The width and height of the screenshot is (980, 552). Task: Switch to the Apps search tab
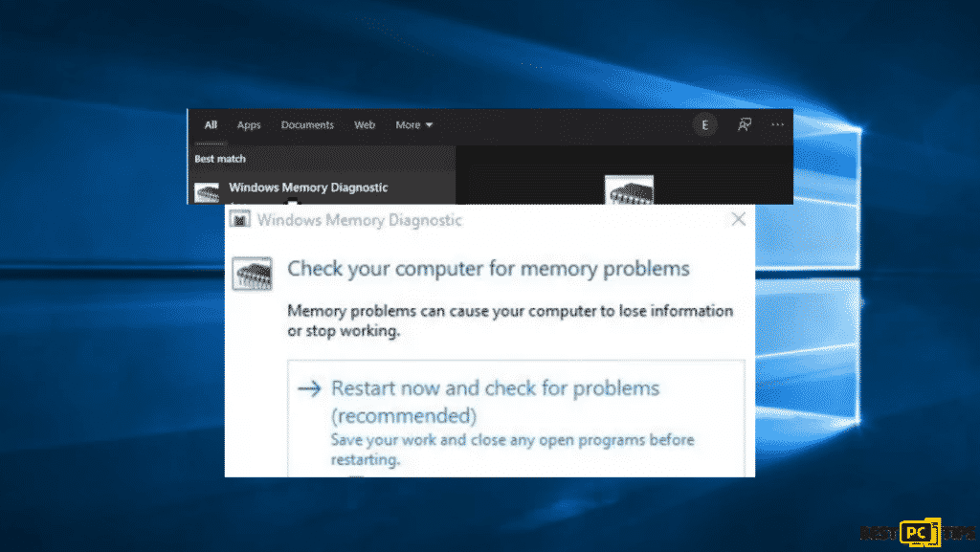tap(249, 125)
